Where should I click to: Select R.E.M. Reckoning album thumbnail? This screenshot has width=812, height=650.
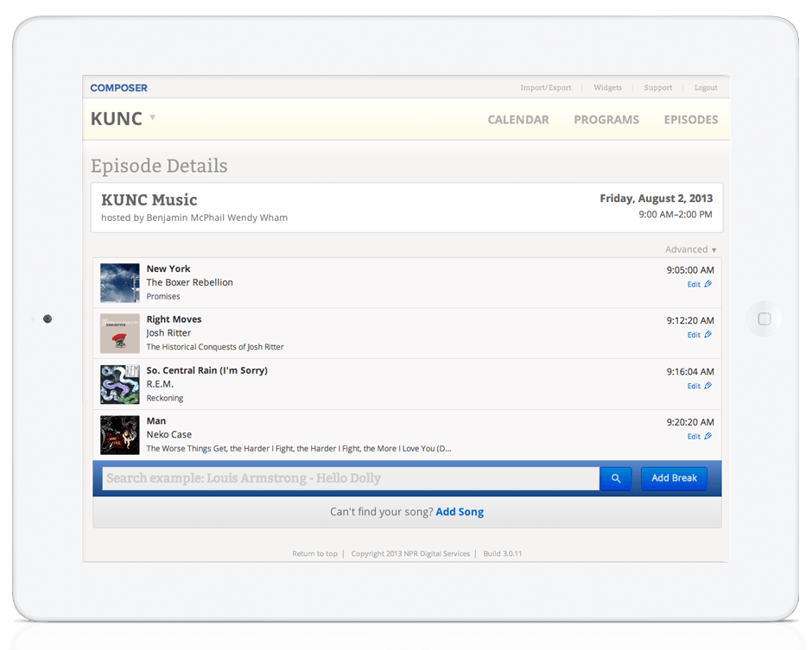(120, 384)
